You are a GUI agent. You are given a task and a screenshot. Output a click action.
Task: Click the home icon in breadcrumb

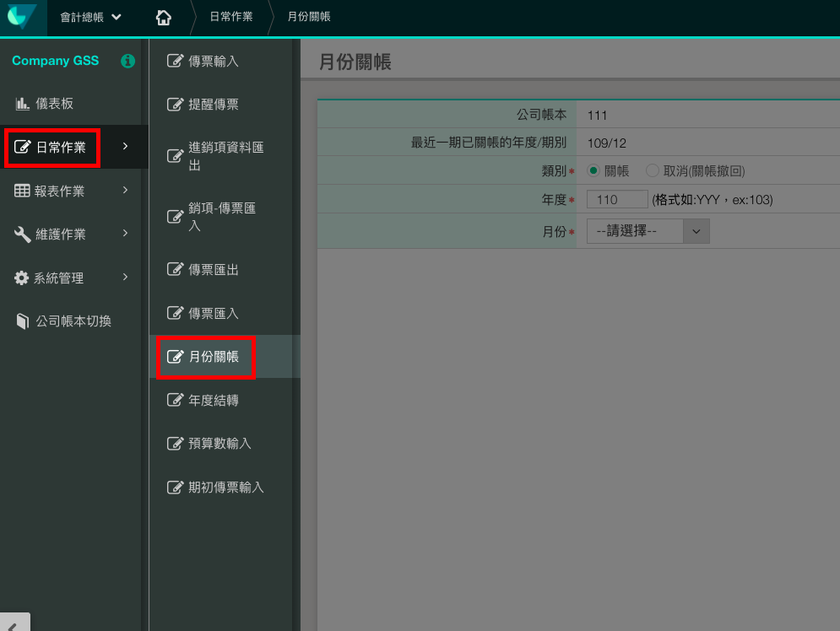(164, 17)
